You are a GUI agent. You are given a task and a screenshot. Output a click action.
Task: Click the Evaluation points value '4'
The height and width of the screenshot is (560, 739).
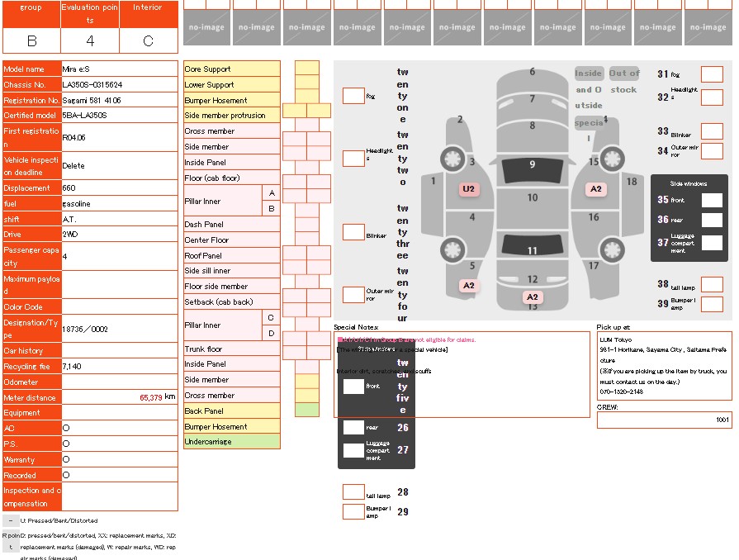click(x=90, y=41)
